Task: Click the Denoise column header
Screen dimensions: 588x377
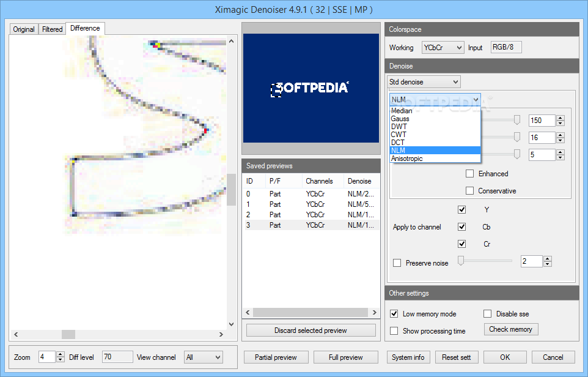Action: coord(362,181)
